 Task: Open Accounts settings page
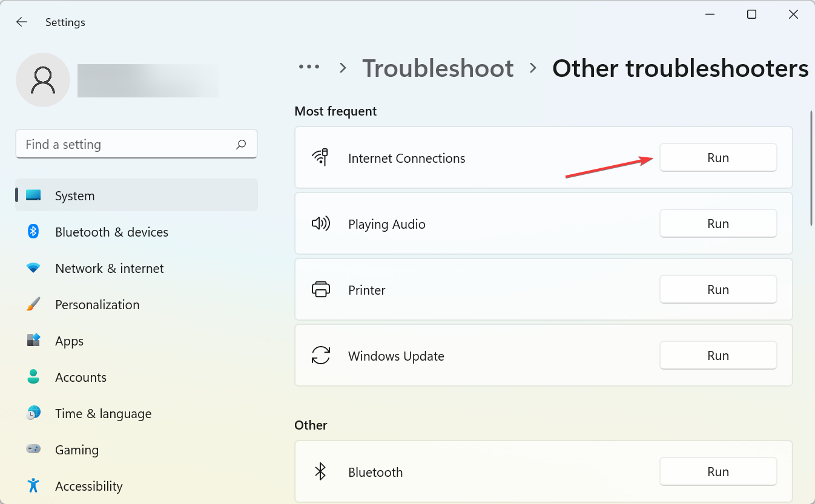pyautogui.click(x=81, y=378)
